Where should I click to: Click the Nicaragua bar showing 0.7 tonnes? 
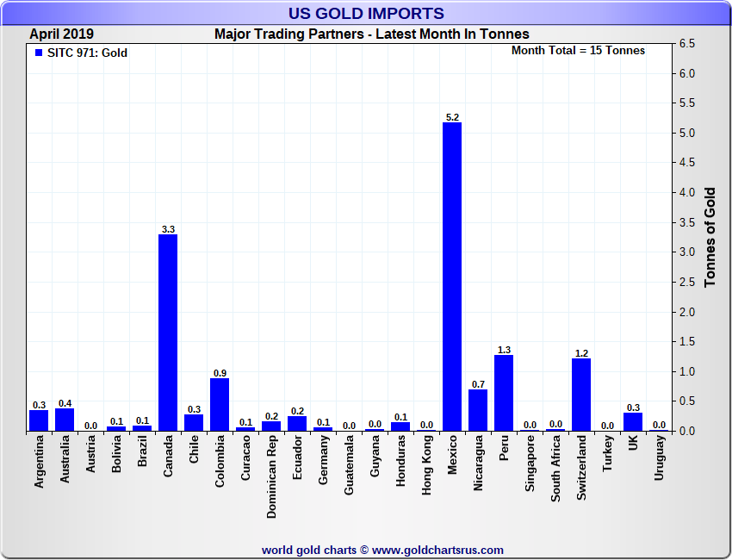(x=478, y=410)
